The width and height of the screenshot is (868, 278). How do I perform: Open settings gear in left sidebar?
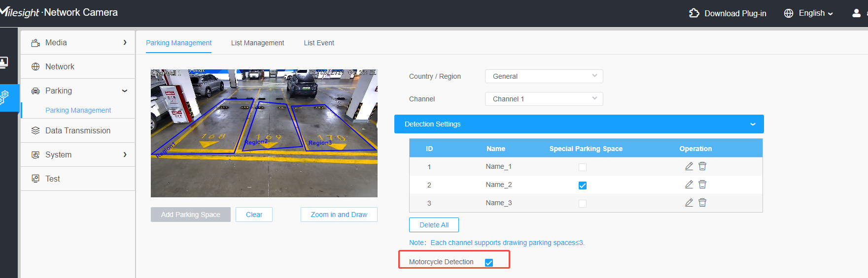click(4, 97)
